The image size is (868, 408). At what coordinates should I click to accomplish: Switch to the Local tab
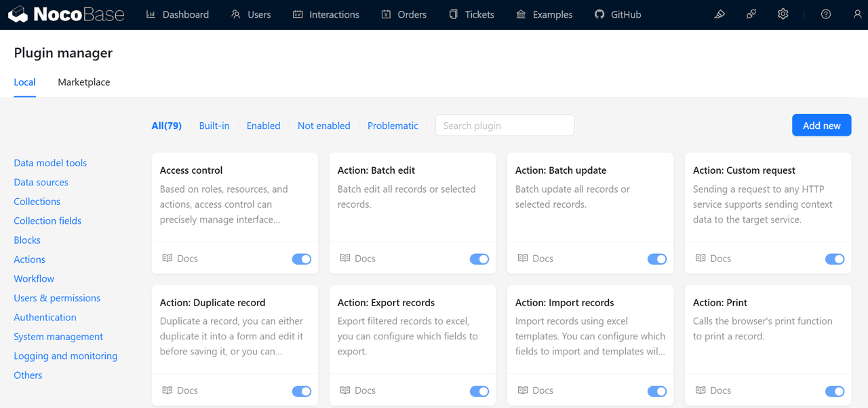pos(24,82)
